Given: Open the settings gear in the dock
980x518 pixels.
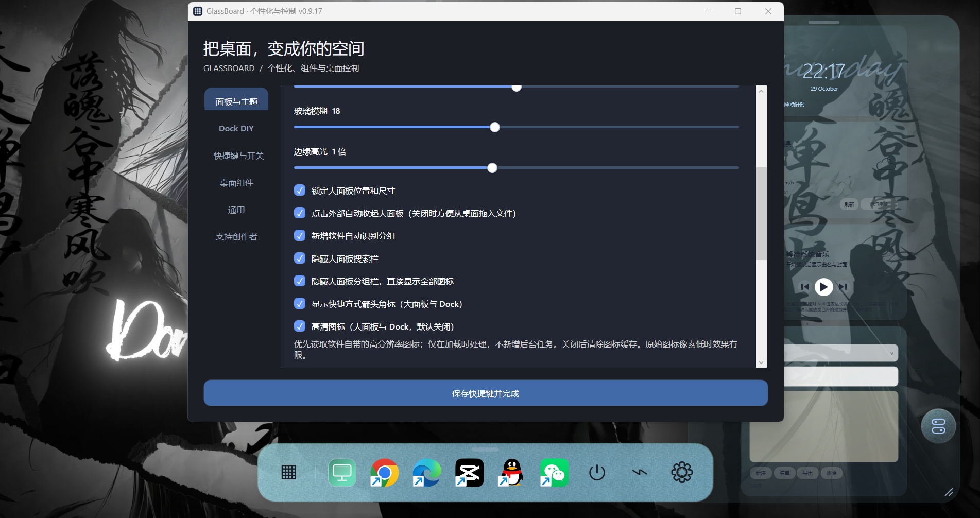Looking at the screenshot, I should point(682,472).
